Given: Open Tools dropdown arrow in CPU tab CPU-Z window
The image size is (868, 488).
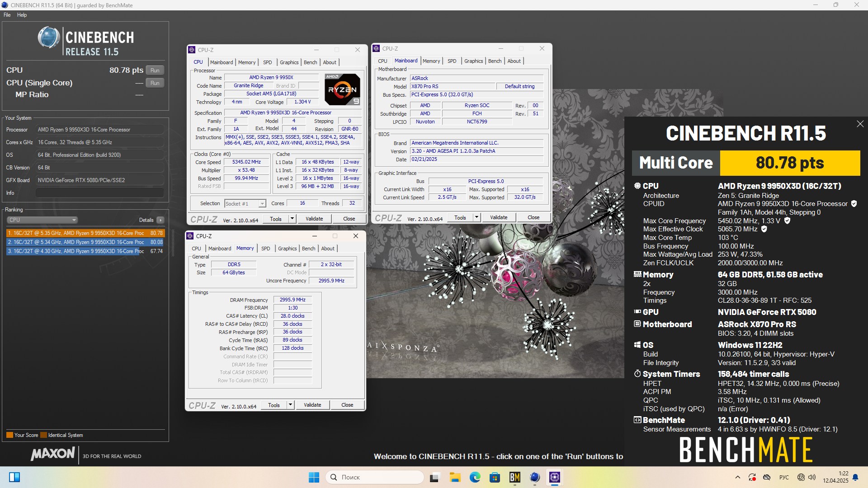Looking at the screenshot, I should pos(292,219).
